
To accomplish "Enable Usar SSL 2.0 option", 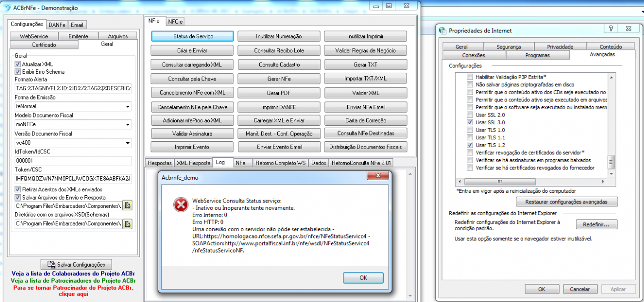I will point(470,115).
